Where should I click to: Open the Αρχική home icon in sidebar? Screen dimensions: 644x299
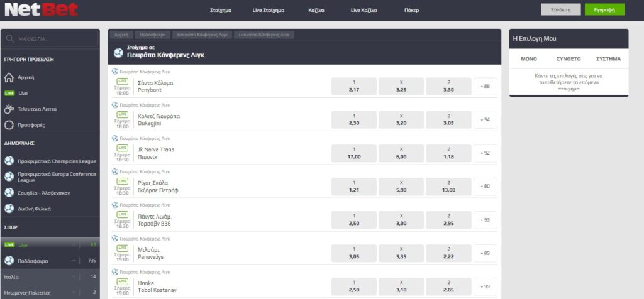(x=9, y=77)
